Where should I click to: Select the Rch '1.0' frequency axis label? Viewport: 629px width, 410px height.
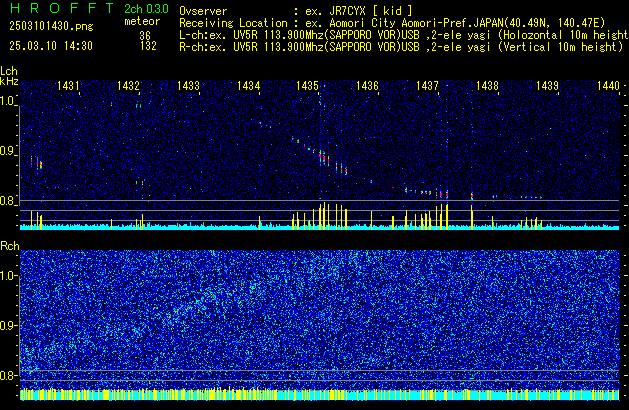click(8, 276)
